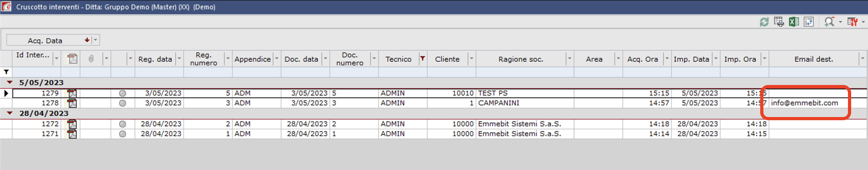Open dropdown next to grid settings icon
The width and height of the screenshot is (868, 170).
point(863,22)
